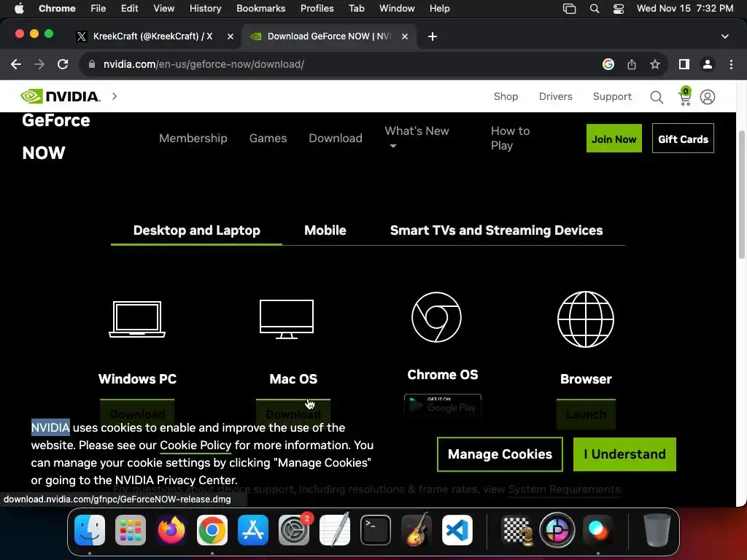Screen dimensions: 747x560
Task: Open the tab search chevron in Chrome
Action: tap(725, 36)
